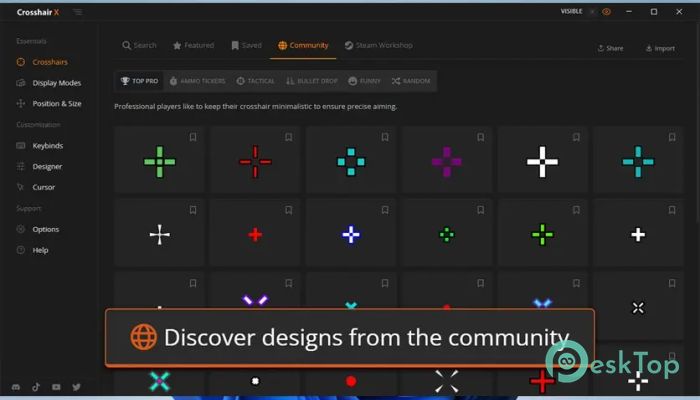Select the small red plus crosshair
Image resolution: width=700 pixels, height=400 pixels.
click(x=255, y=235)
